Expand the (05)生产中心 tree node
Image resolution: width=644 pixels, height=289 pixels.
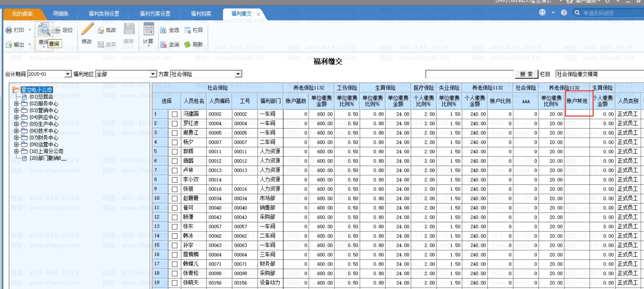point(16,124)
